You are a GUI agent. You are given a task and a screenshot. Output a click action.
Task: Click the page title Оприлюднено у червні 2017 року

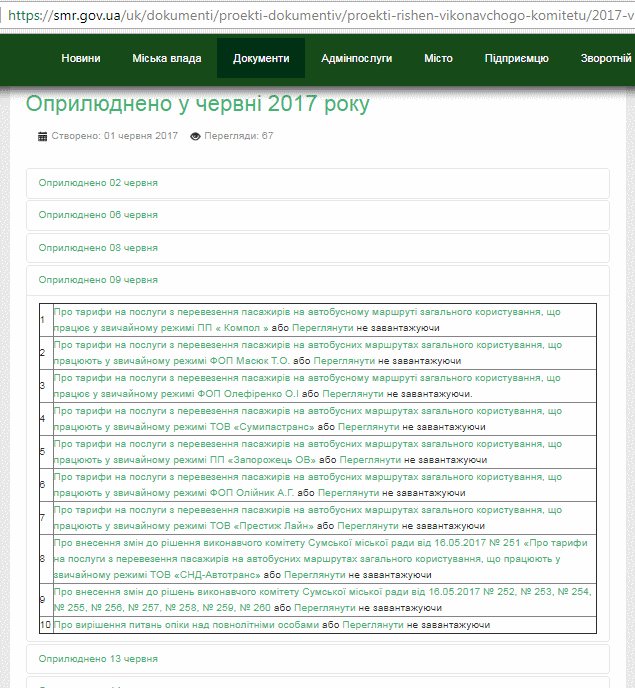197,104
